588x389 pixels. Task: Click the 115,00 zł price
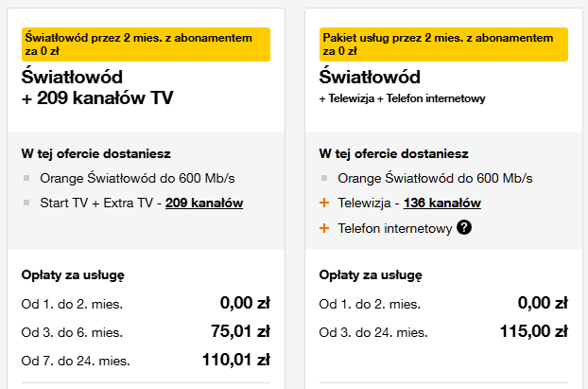533,331
